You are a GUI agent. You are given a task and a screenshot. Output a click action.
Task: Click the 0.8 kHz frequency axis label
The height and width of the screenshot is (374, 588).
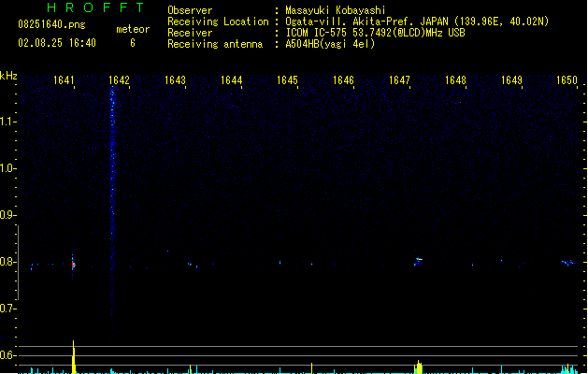point(7,262)
